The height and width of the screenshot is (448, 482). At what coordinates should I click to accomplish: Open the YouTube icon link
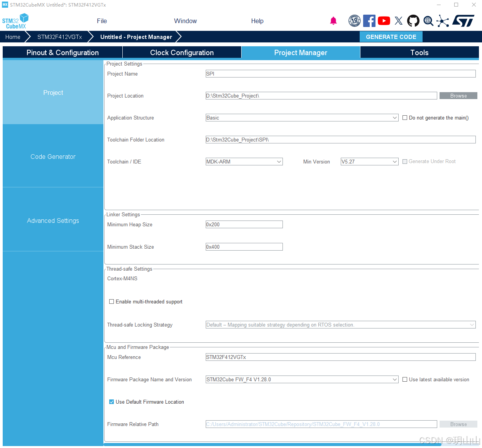pos(384,21)
